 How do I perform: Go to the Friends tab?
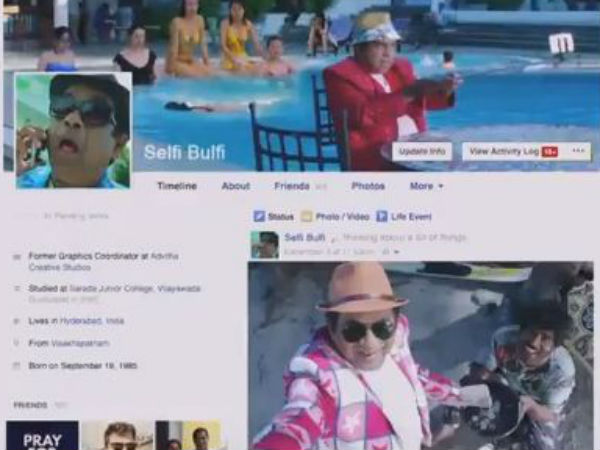pyautogui.click(x=292, y=186)
